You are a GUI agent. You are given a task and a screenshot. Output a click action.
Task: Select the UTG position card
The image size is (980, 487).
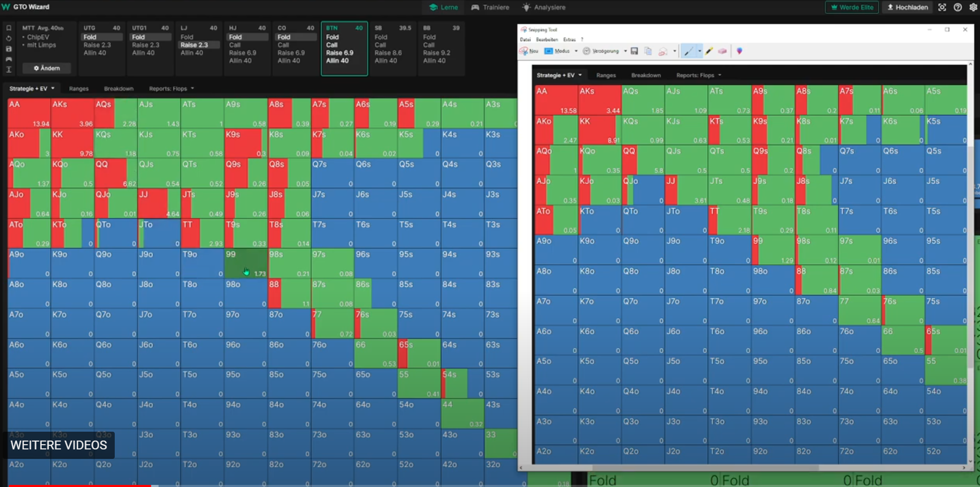point(102,49)
